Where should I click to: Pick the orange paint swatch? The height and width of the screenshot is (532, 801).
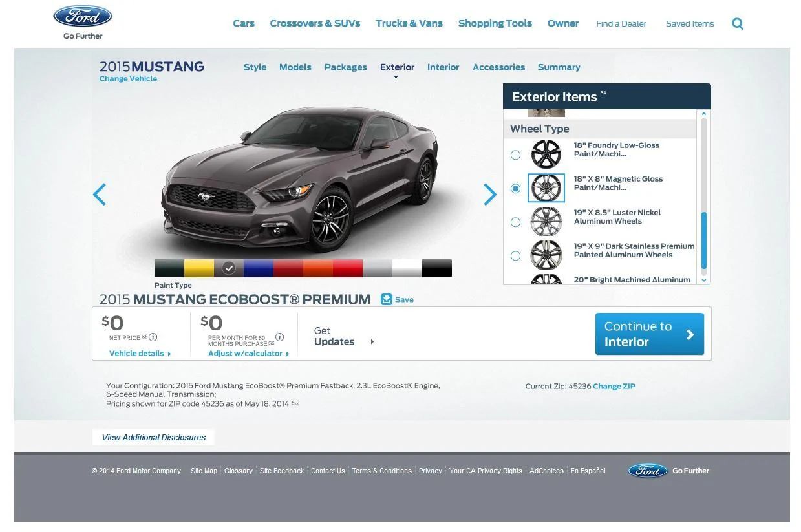pos(318,268)
